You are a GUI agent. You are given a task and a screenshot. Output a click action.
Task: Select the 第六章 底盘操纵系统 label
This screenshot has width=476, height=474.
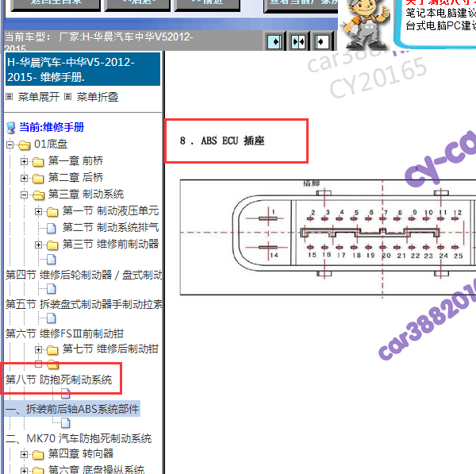(96, 469)
